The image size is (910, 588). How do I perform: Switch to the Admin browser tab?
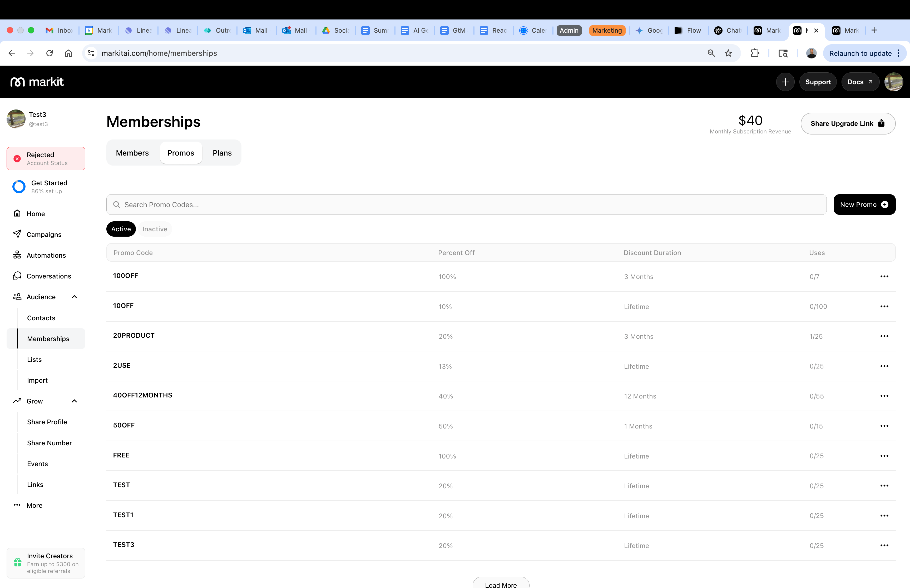coord(569,30)
